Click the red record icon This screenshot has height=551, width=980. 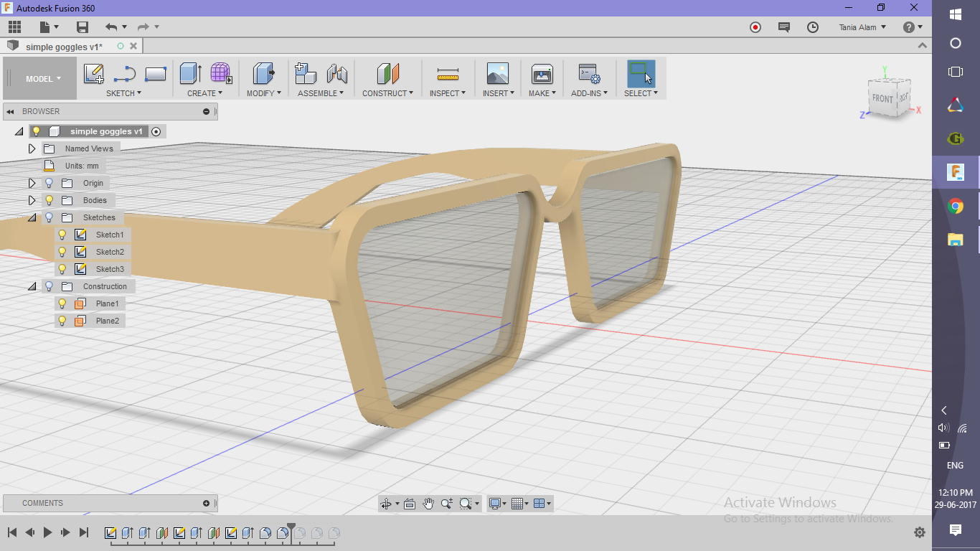755,27
